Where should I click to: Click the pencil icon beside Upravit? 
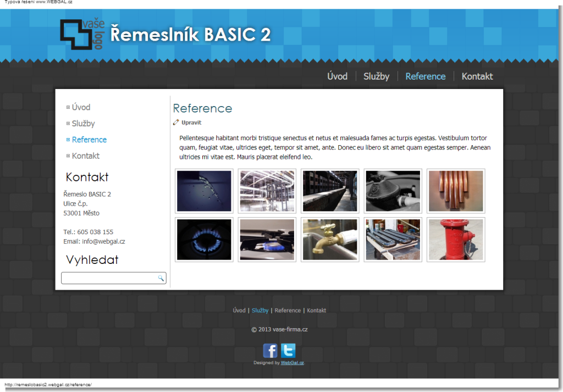[x=176, y=123]
